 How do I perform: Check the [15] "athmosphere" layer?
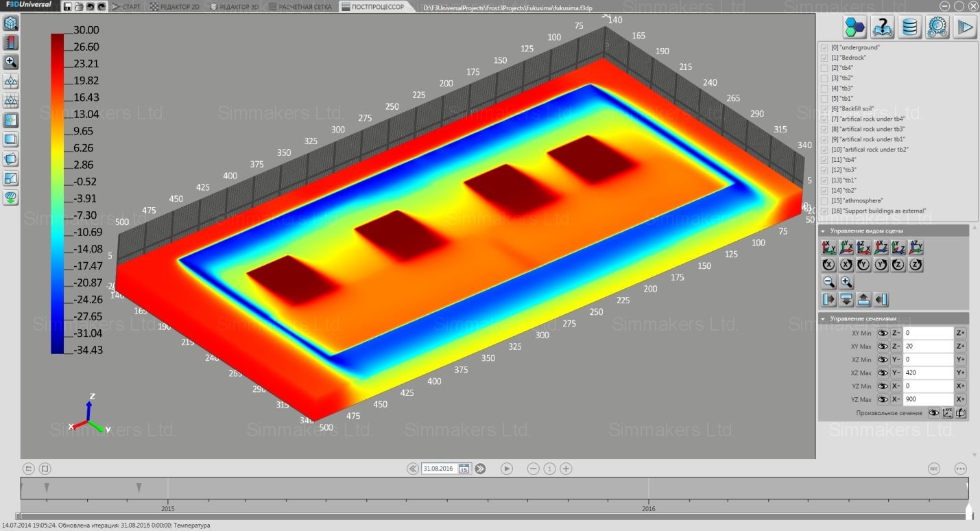tap(824, 200)
